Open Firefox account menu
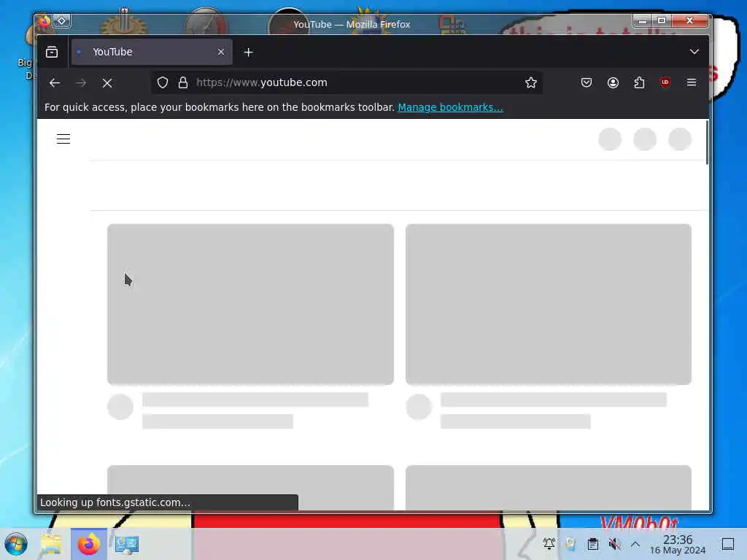This screenshot has width=747, height=560. point(613,82)
